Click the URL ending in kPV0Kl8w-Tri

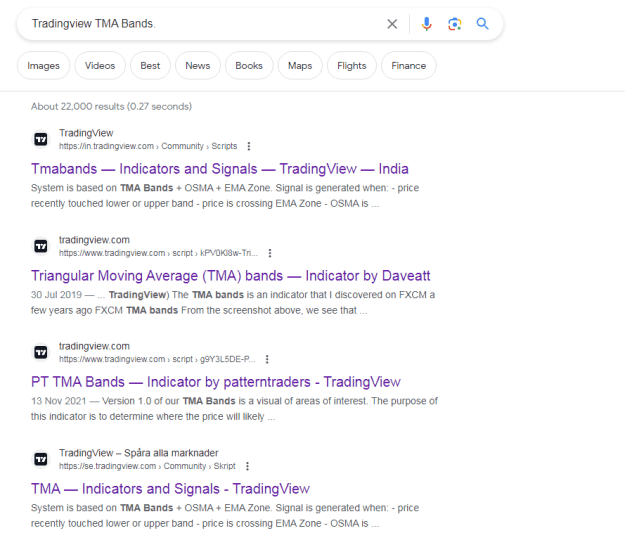[158, 253]
